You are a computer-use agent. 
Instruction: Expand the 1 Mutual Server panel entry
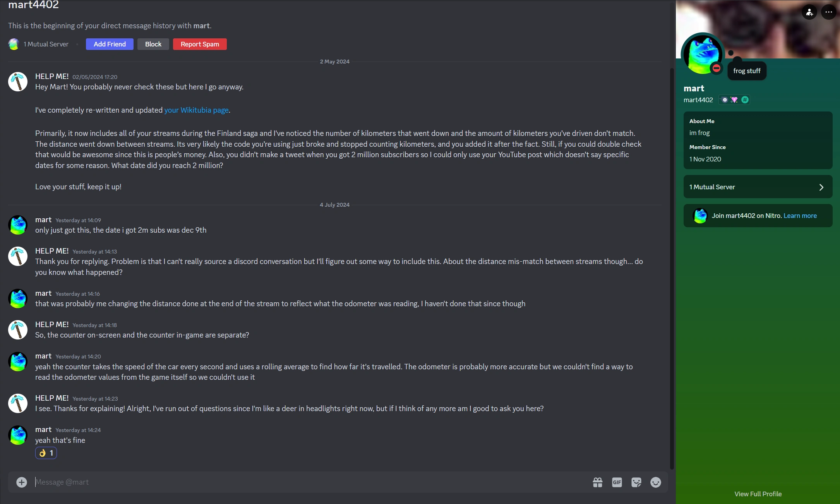pyautogui.click(x=758, y=187)
